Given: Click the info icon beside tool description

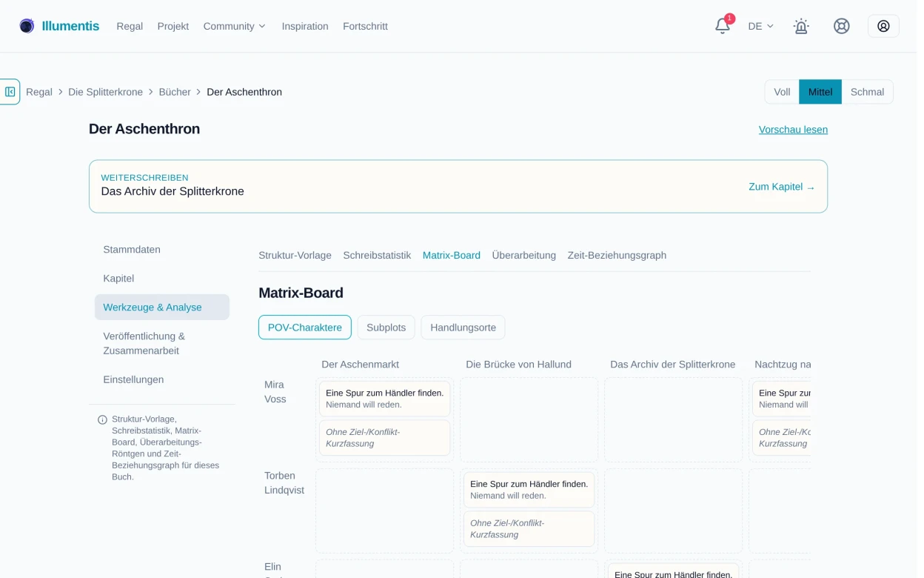Looking at the screenshot, I should (102, 419).
